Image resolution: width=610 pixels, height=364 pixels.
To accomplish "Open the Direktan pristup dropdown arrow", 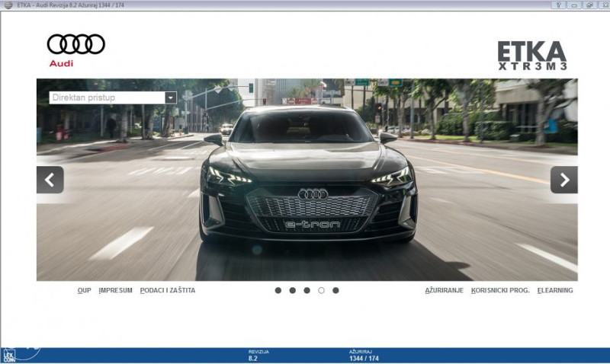I will (x=171, y=97).
